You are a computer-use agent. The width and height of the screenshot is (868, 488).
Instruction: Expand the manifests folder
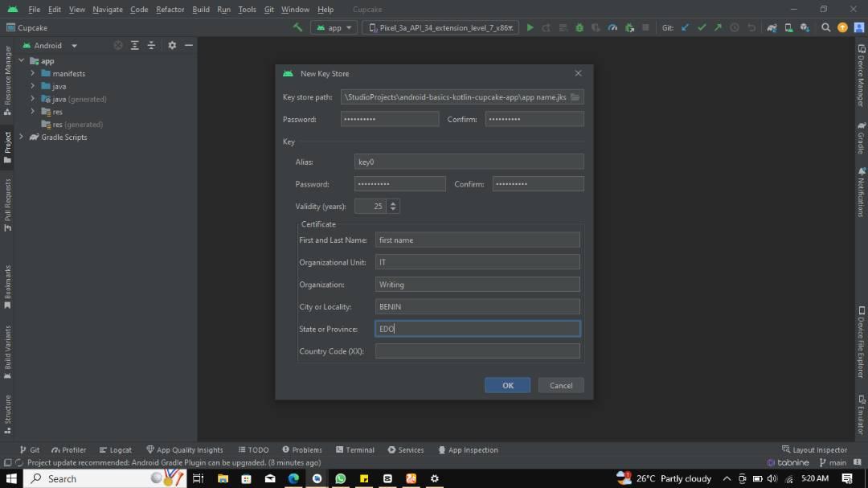point(33,73)
